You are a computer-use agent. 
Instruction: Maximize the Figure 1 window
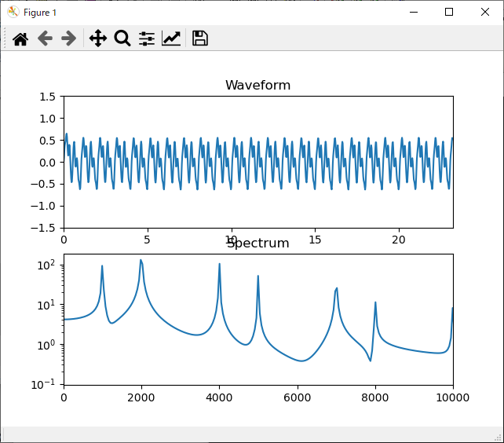[449, 12]
